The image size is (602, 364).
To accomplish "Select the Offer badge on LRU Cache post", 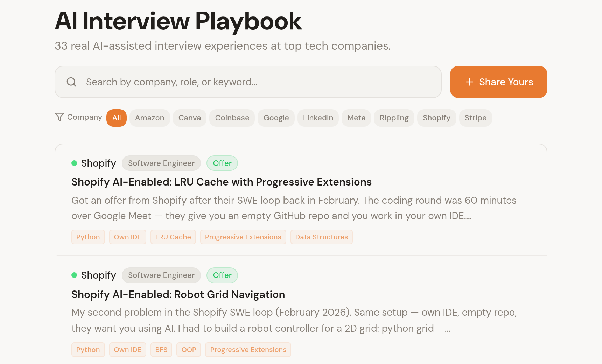I will coord(222,163).
